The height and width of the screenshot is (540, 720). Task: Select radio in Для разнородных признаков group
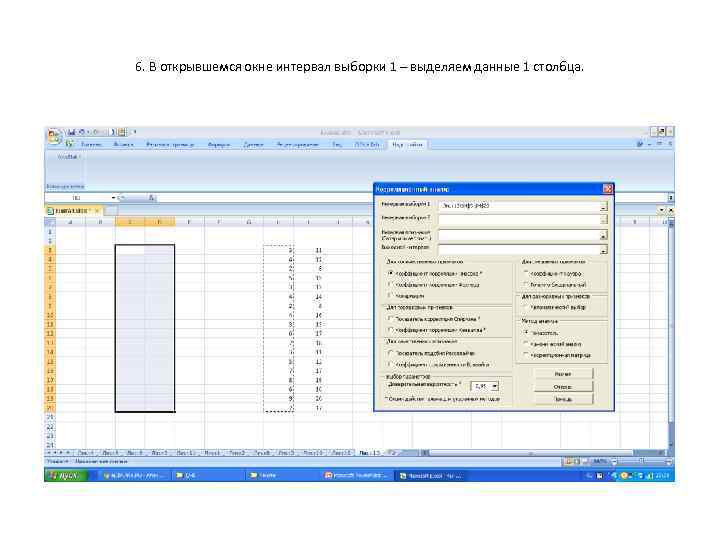coord(526,307)
